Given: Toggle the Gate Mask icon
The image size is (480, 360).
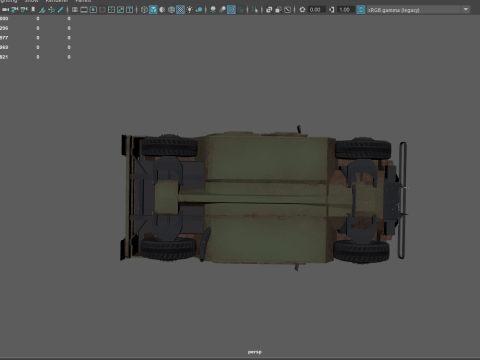Looking at the screenshot, I should click(x=102, y=10).
